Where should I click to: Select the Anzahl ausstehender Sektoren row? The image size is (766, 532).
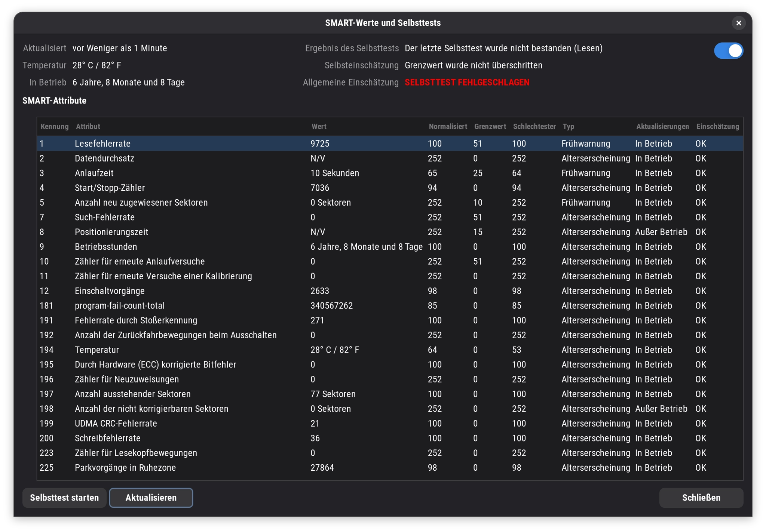pos(390,394)
